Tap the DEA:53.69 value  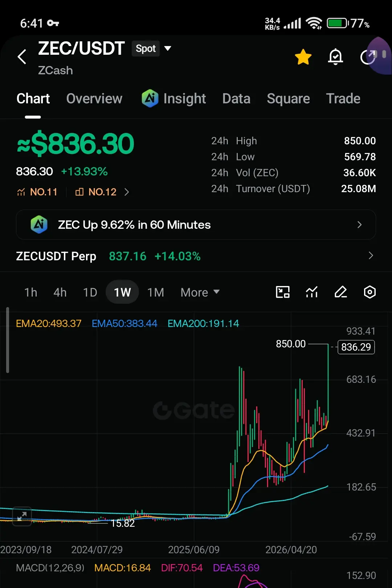click(x=236, y=568)
